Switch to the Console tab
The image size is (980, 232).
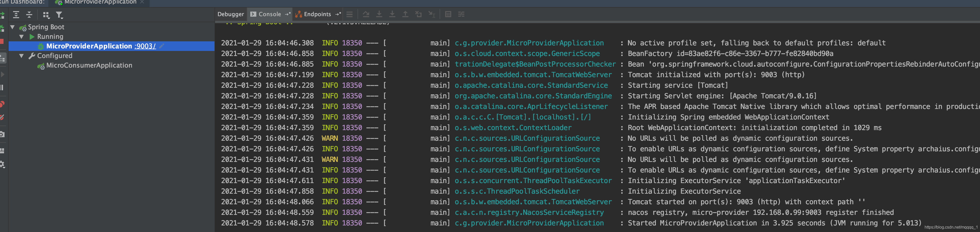point(270,14)
